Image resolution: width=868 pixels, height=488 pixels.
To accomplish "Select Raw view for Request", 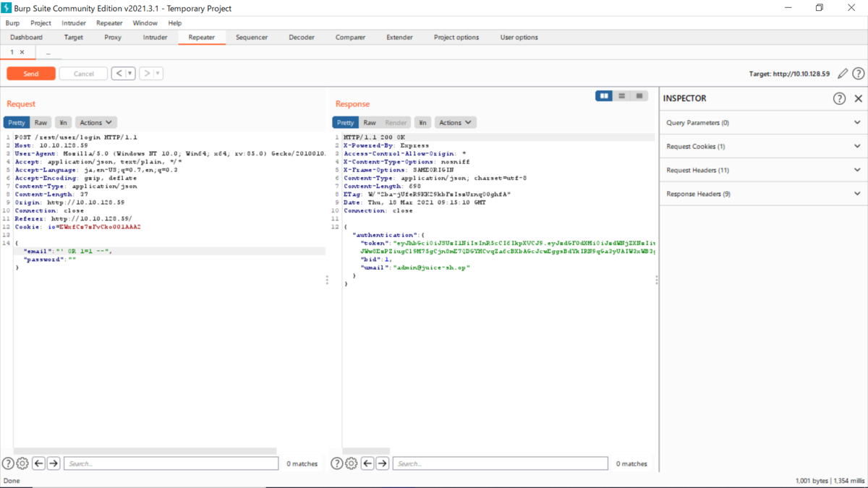I will coord(41,123).
